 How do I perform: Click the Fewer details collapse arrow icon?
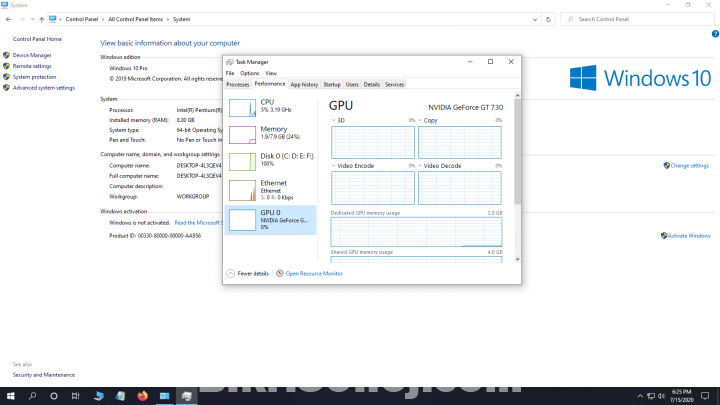231,273
